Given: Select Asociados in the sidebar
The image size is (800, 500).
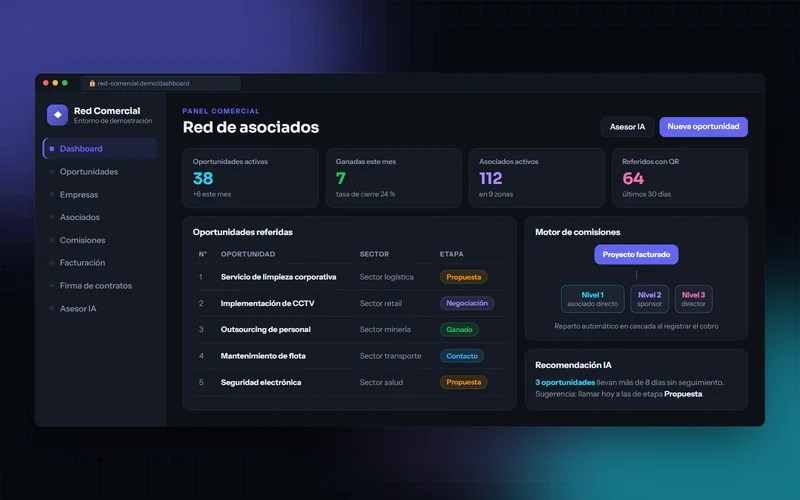Looking at the screenshot, I should [x=80, y=217].
